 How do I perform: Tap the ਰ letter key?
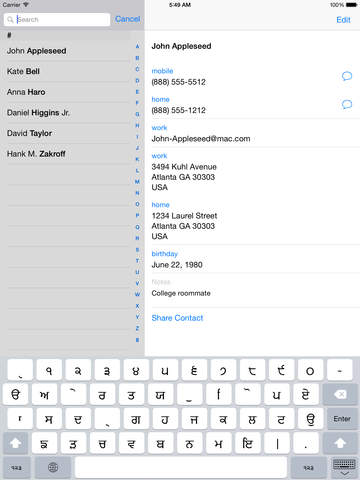click(102, 395)
